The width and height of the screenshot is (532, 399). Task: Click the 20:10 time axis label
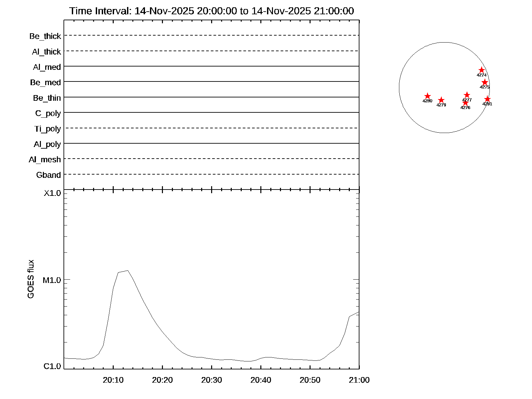(113, 380)
